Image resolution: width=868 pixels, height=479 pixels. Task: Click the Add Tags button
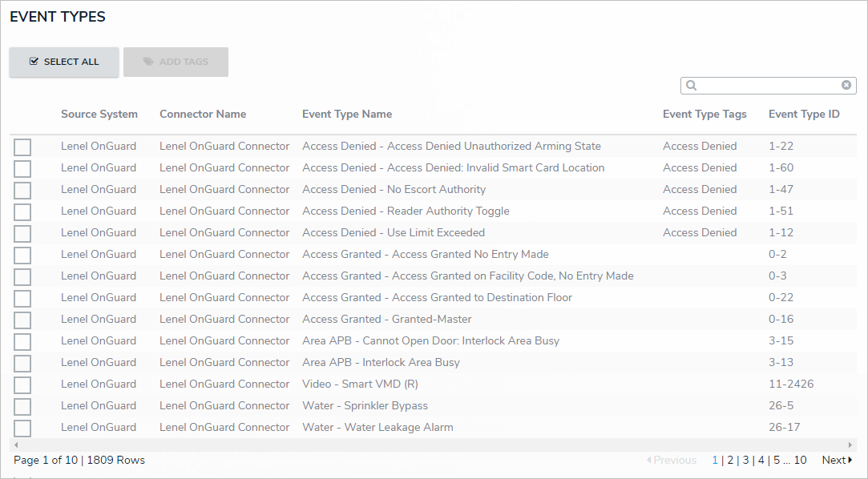176,62
